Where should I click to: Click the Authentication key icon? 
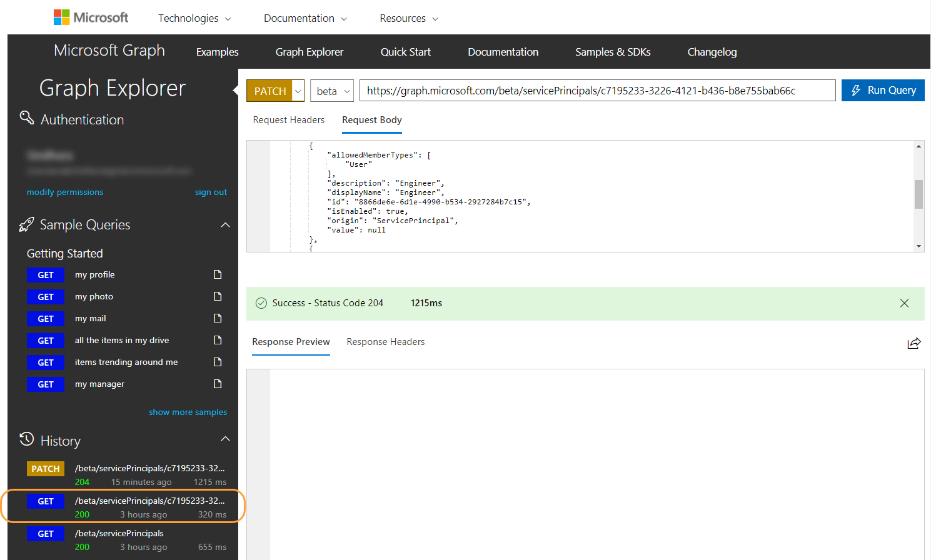tap(27, 117)
